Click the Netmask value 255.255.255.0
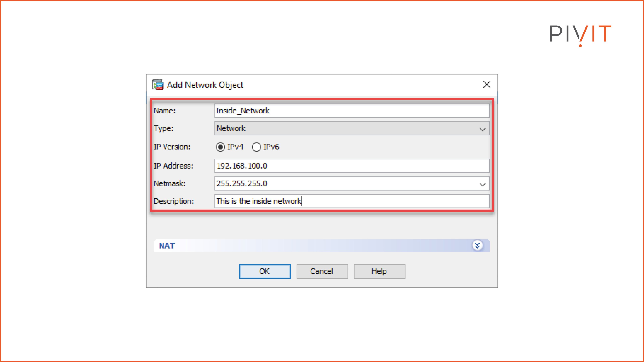The height and width of the screenshot is (362, 644). (242, 184)
